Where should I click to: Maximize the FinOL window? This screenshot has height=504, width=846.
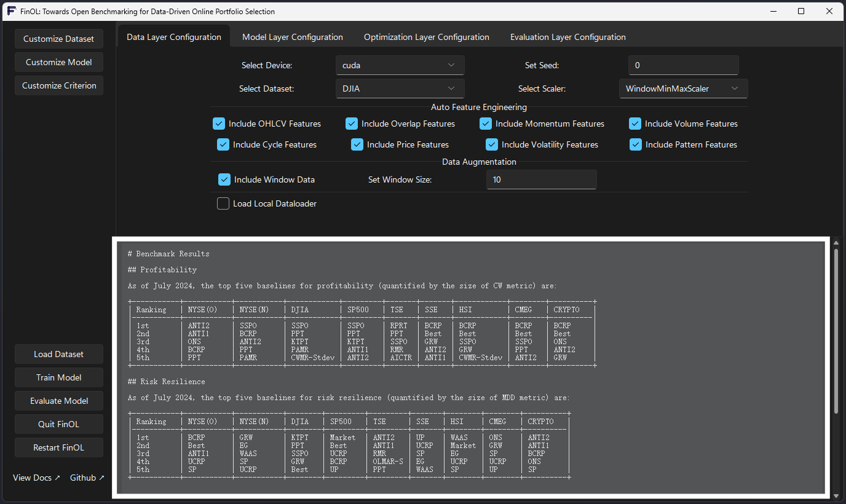point(801,11)
